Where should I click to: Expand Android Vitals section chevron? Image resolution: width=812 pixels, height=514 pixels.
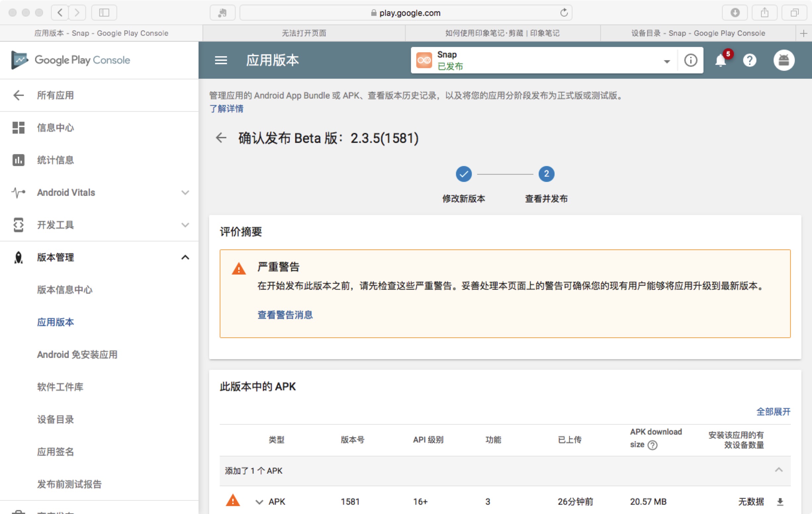(x=185, y=193)
